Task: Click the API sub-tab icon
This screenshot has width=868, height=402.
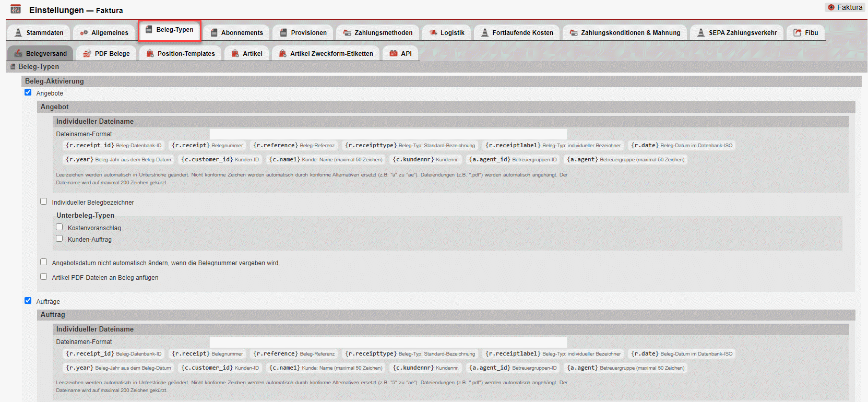Action: pyautogui.click(x=394, y=53)
